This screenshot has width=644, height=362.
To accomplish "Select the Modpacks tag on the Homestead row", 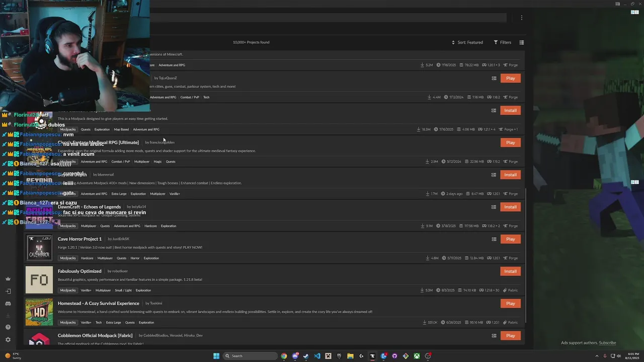I will 67,322.
